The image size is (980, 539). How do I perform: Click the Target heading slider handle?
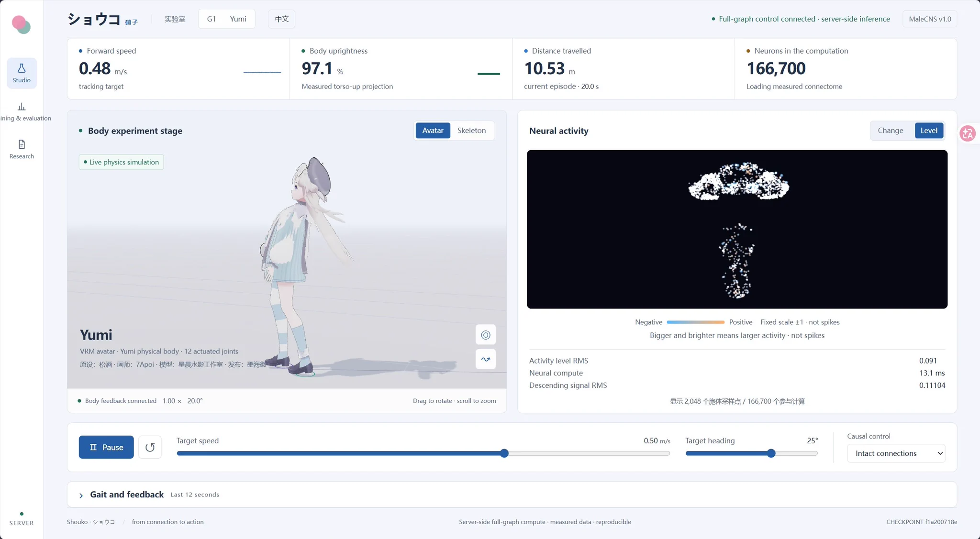[771, 453]
